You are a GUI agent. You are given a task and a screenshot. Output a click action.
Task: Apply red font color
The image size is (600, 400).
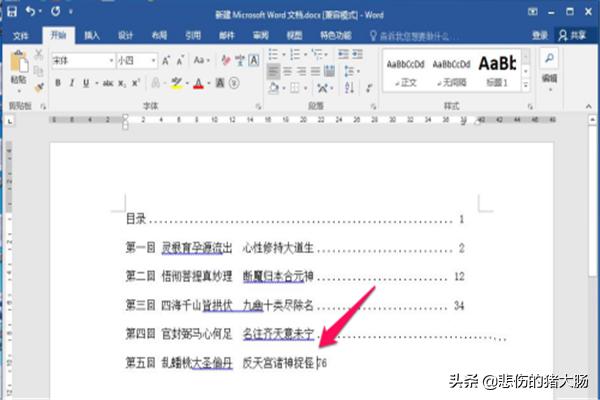tap(198, 83)
